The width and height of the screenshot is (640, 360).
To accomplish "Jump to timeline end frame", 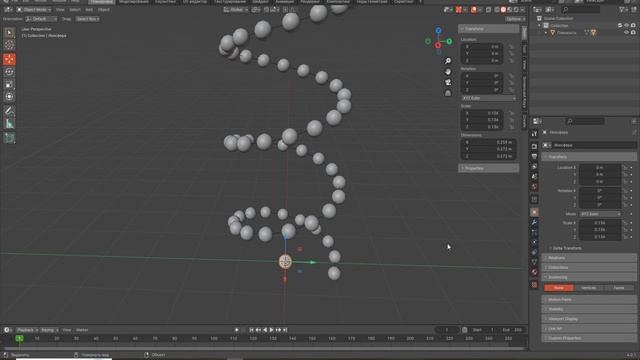I will [285, 330].
